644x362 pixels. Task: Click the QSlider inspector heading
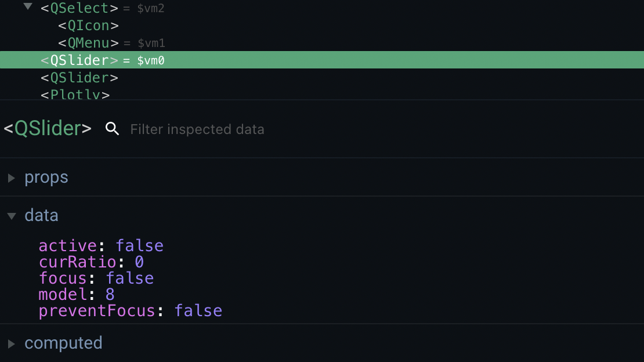tap(48, 128)
